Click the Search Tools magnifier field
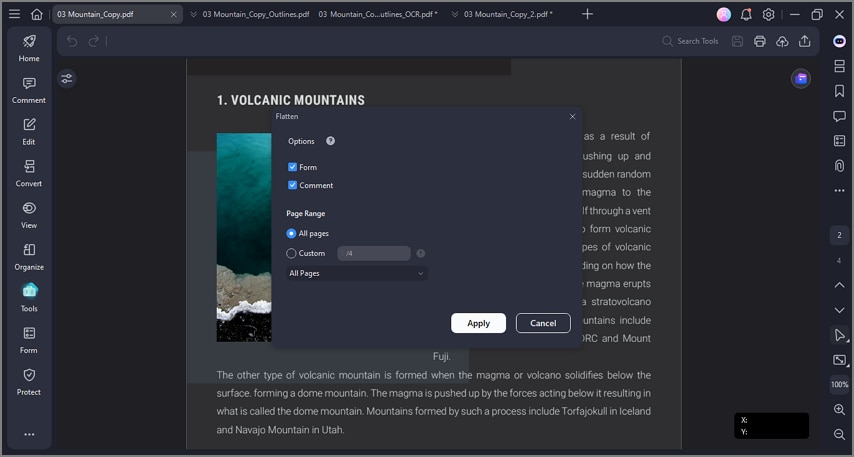854x457 pixels. 690,41
